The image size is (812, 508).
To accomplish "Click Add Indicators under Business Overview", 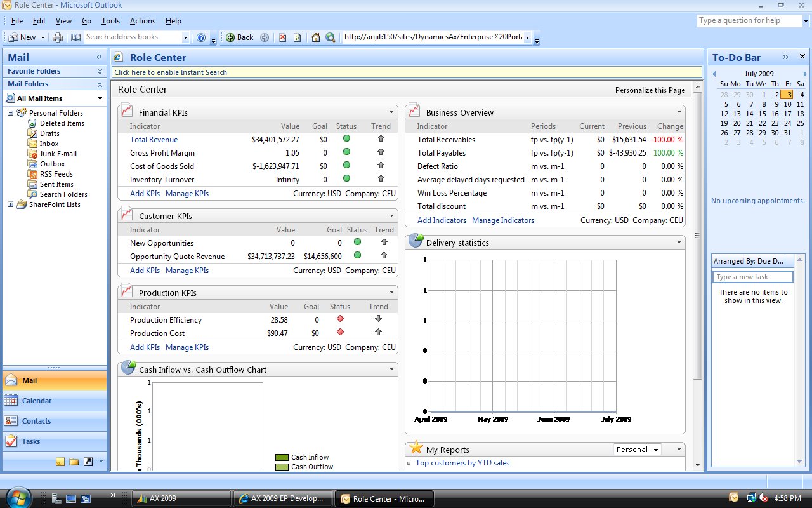I will tap(442, 220).
